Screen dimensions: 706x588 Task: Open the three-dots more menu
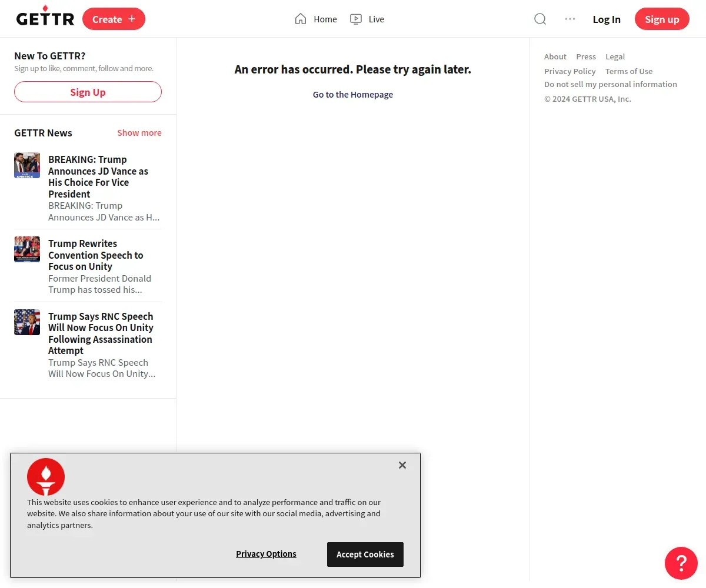pyautogui.click(x=570, y=19)
